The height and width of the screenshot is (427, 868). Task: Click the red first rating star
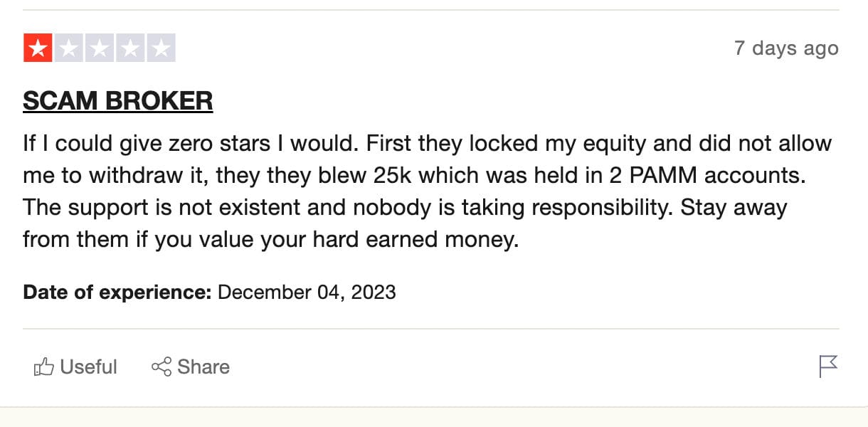click(x=38, y=48)
